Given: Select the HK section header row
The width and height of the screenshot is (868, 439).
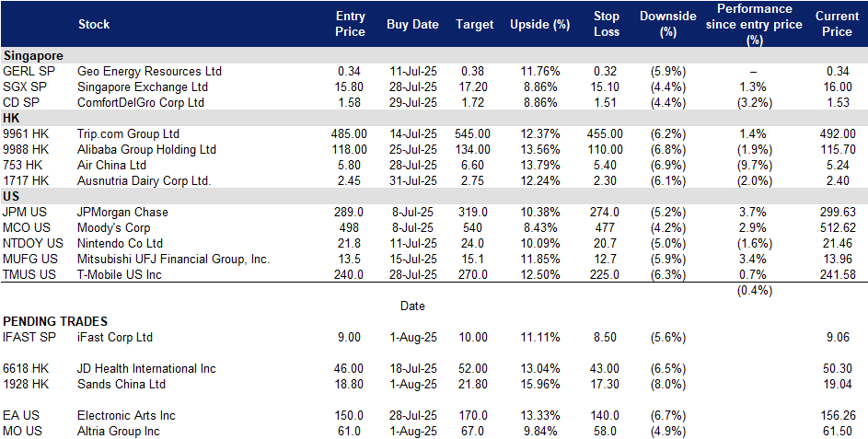Looking at the screenshot, I should 434,118.
